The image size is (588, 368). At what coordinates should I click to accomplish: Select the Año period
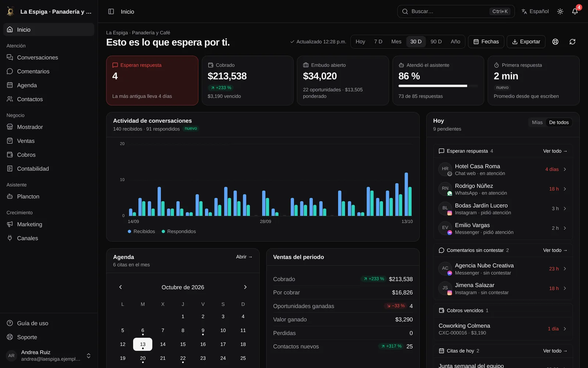pyautogui.click(x=455, y=42)
